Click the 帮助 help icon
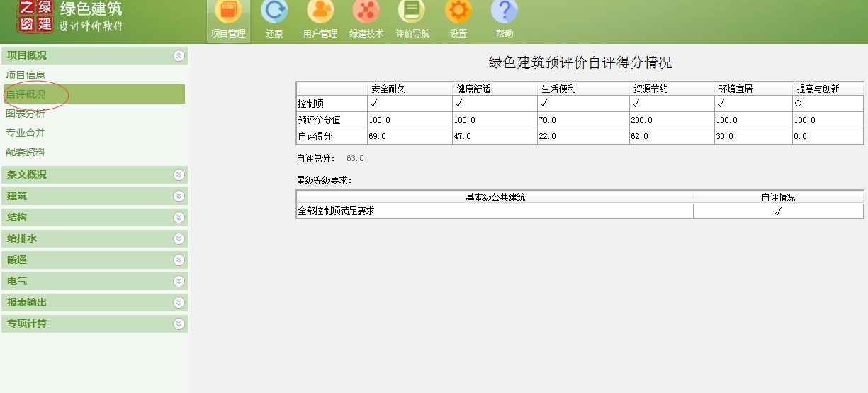This screenshot has width=868, height=393. pos(504,13)
